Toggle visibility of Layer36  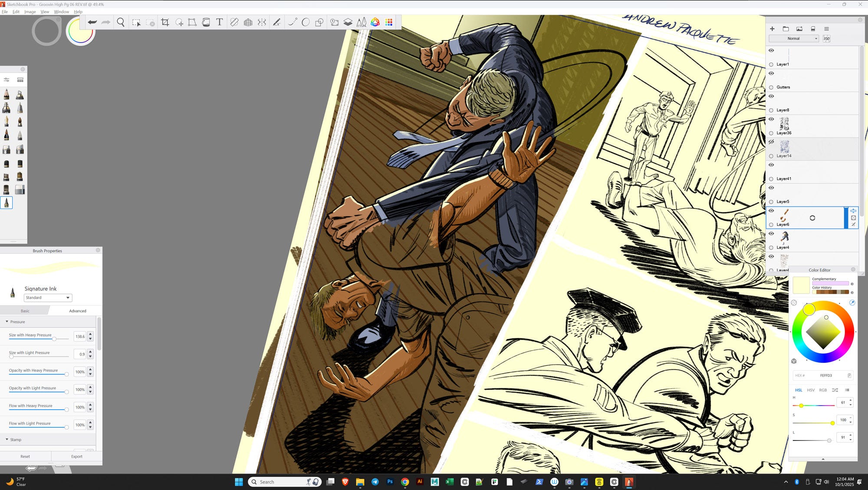(x=771, y=119)
